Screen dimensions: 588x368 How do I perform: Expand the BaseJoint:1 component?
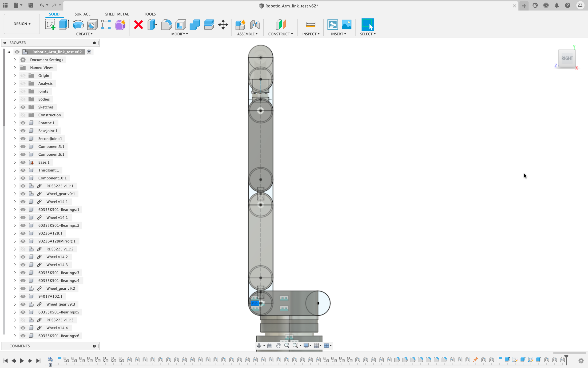click(15, 131)
